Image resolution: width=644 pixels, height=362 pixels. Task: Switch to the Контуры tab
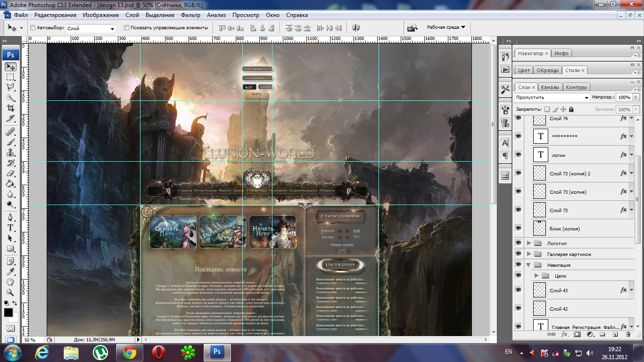click(x=576, y=87)
